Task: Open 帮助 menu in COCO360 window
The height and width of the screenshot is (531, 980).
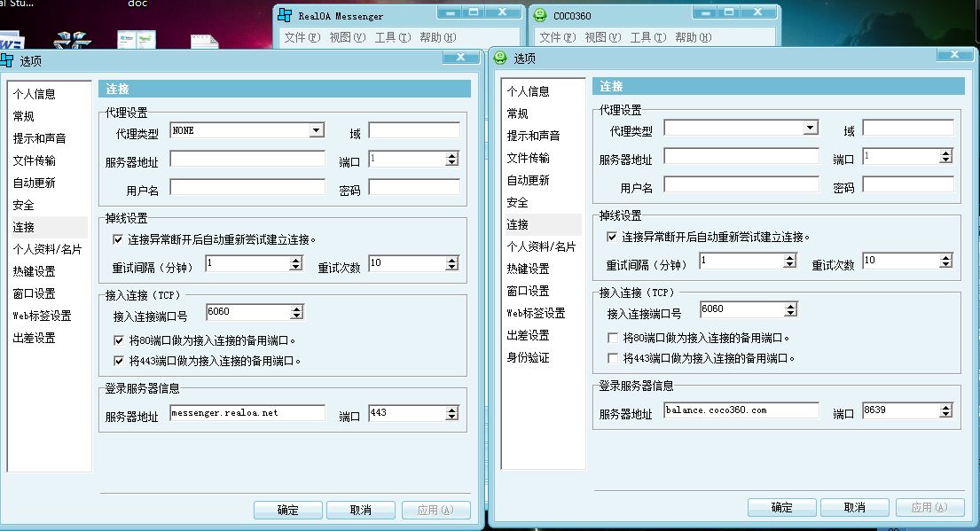Action: click(x=694, y=37)
